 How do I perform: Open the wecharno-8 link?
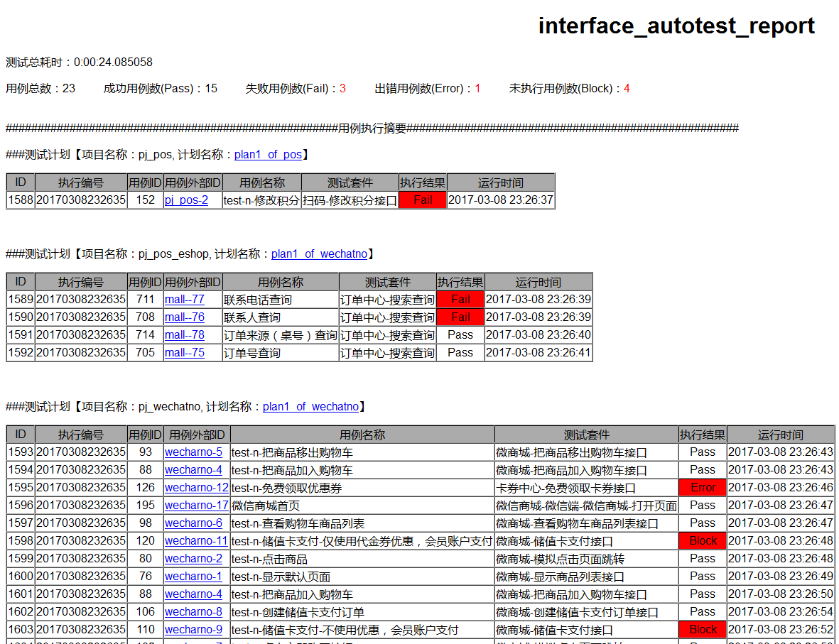(x=193, y=612)
